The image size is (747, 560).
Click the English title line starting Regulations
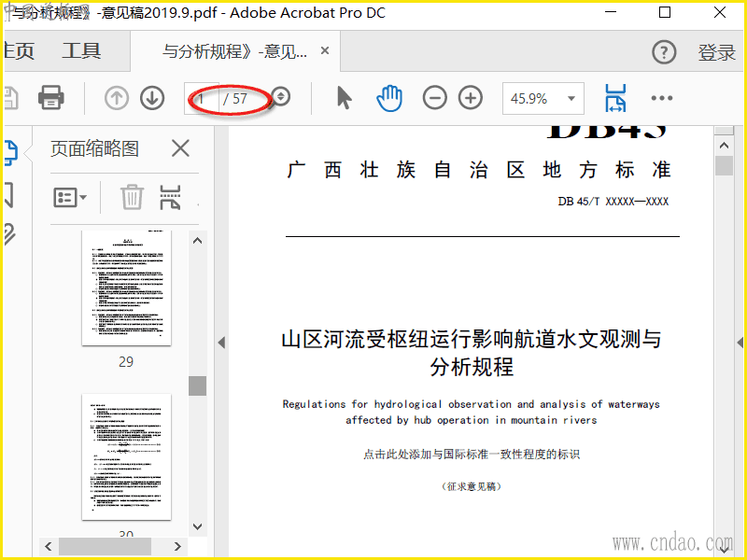click(x=472, y=404)
